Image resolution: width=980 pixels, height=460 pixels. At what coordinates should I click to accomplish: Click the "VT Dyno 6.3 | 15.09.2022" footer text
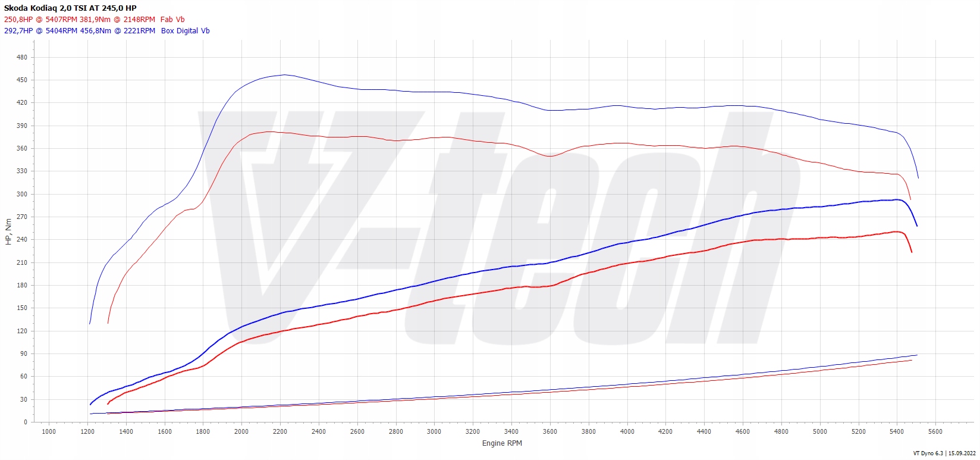[944, 453]
